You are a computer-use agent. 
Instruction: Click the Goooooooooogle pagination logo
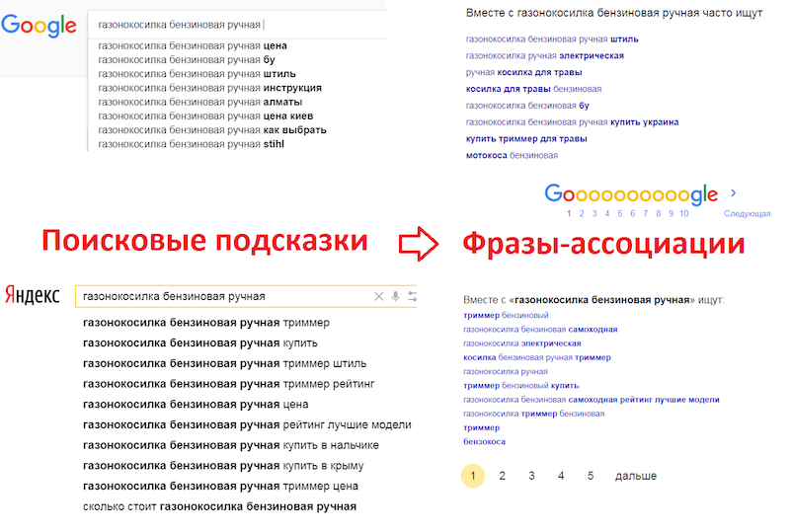click(630, 194)
